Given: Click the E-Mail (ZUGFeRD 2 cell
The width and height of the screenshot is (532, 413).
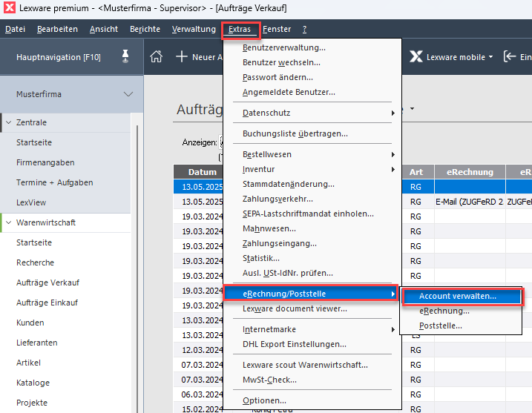Looking at the screenshot, I should (x=470, y=202).
